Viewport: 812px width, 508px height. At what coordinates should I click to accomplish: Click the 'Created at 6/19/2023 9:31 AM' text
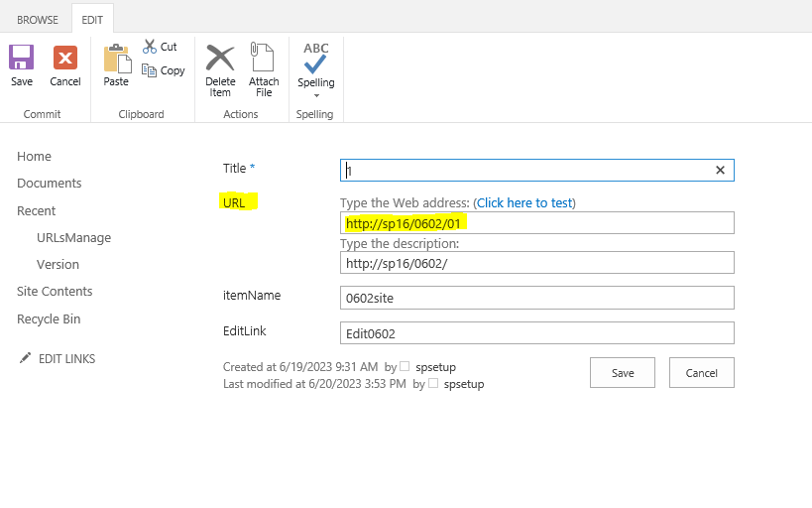click(x=300, y=367)
